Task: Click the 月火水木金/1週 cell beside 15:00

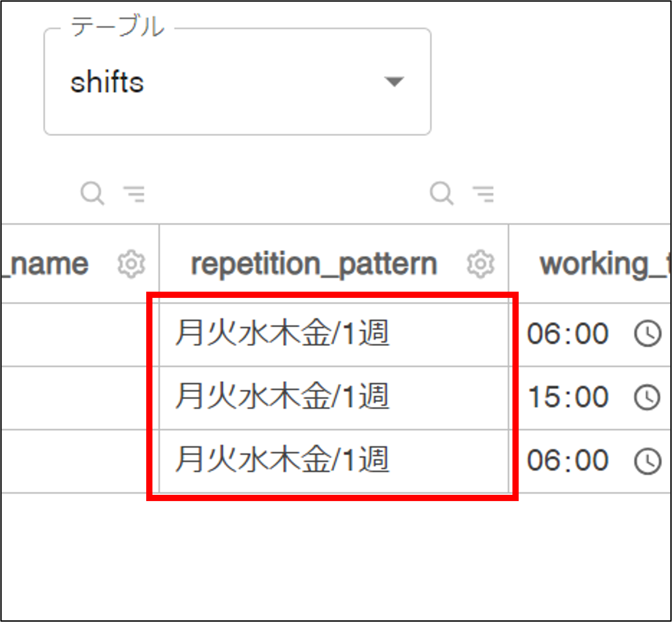Action: click(x=334, y=398)
